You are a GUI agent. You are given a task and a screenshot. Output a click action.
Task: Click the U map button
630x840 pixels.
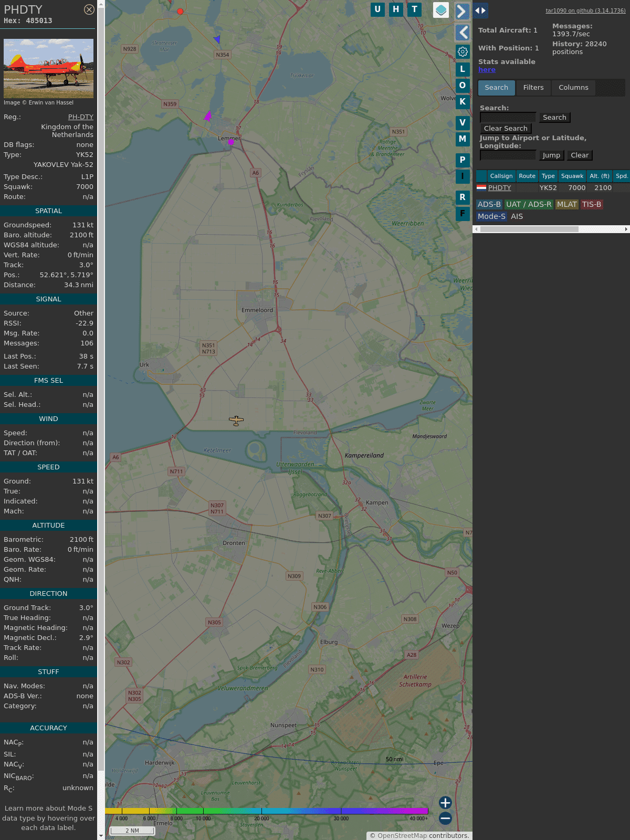377,9
